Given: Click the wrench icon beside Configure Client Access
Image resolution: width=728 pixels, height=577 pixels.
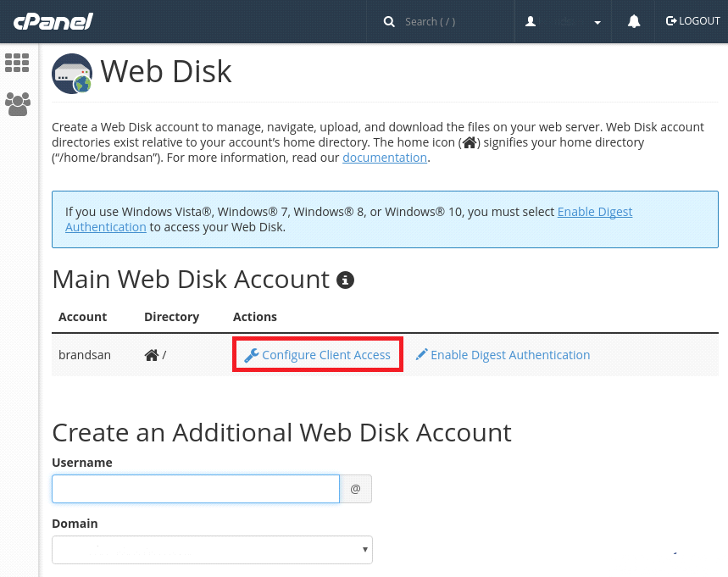Looking at the screenshot, I should click(252, 354).
